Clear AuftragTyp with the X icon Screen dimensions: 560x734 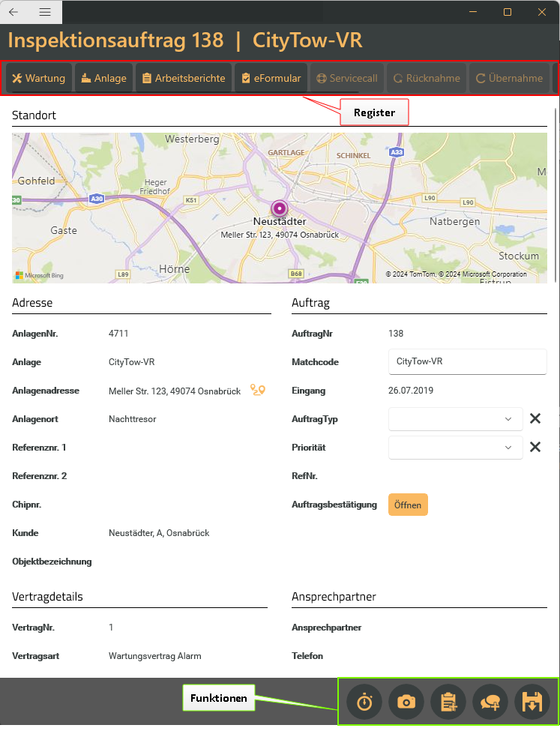(535, 418)
